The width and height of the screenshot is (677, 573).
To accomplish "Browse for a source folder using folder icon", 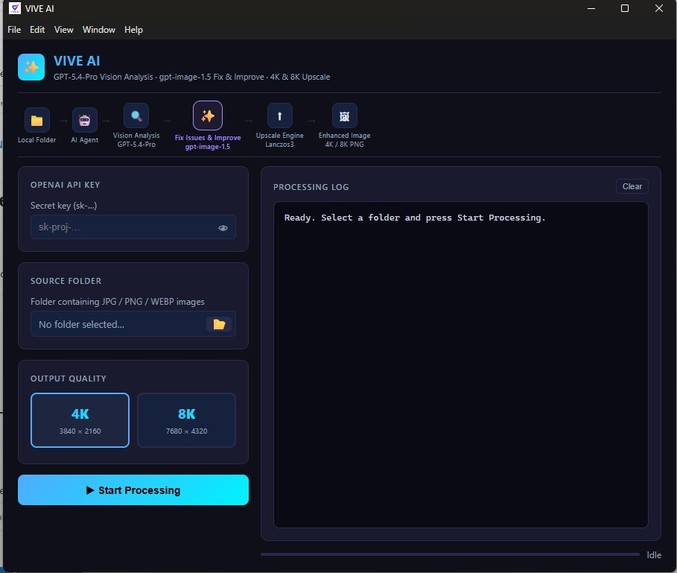I will [x=219, y=324].
